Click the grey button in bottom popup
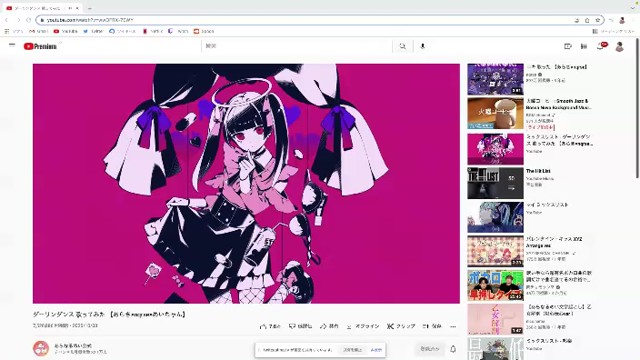The height and width of the screenshot is (360, 640). [x=352, y=350]
